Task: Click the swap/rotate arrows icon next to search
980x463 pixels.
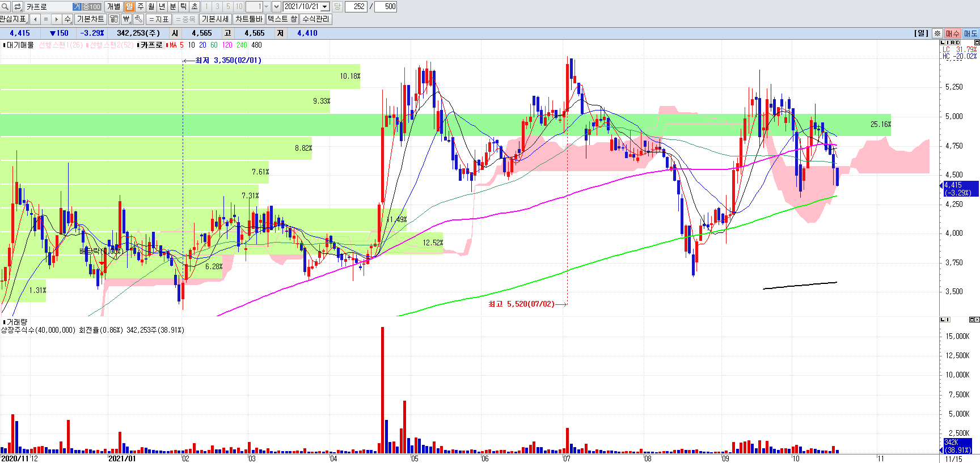Action: [18, 7]
